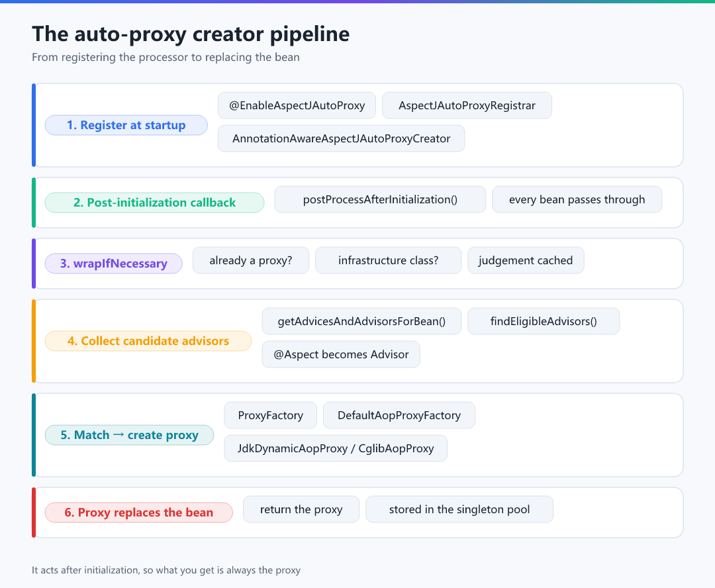Select the 'judgement cached' chip
Viewport: 715px width, 588px height.
click(526, 260)
